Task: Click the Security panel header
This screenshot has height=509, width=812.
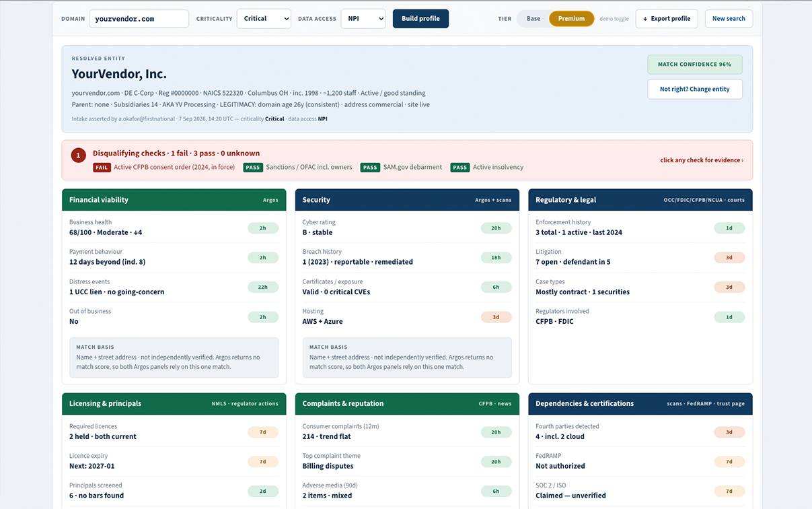Action: pos(407,200)
